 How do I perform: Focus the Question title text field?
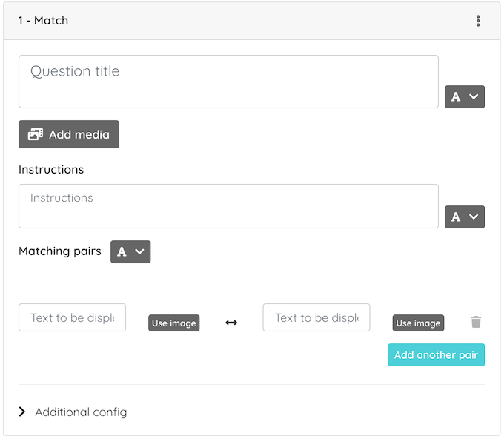pos(228,82)
